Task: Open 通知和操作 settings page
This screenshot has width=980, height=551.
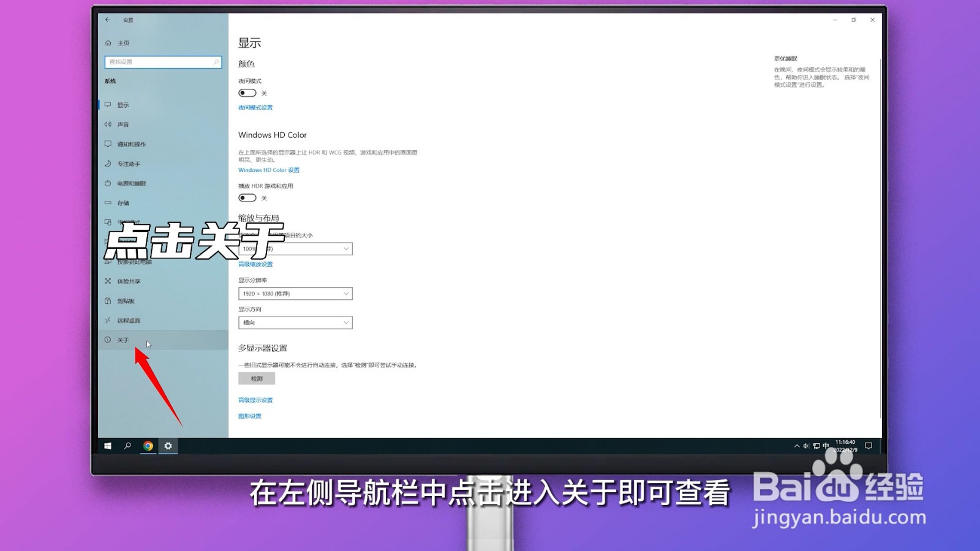Action: point(163,144)
